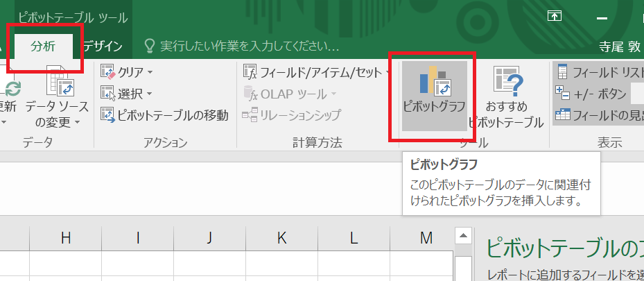This screenshot has height=281, width=644.
Task: Click the OLAP ツール dropdown
Action: [x=290, y=94]
